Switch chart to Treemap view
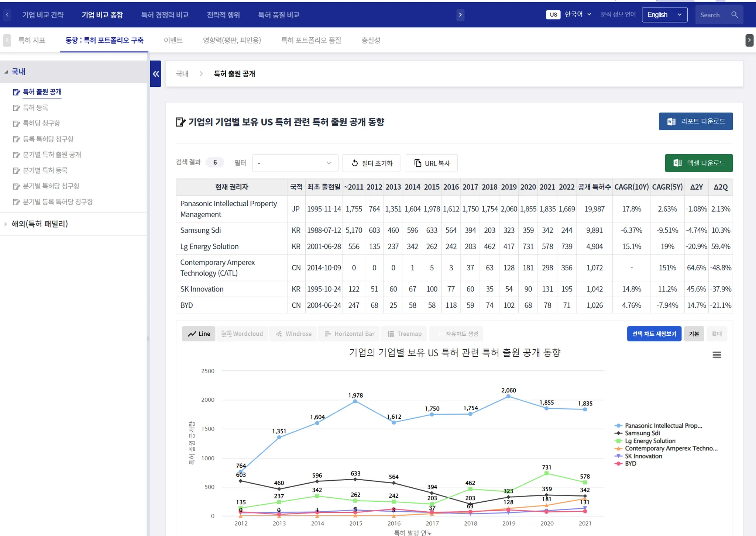This screenshot has width=756, height=536. pyautogui.click(x=404, y=334)
